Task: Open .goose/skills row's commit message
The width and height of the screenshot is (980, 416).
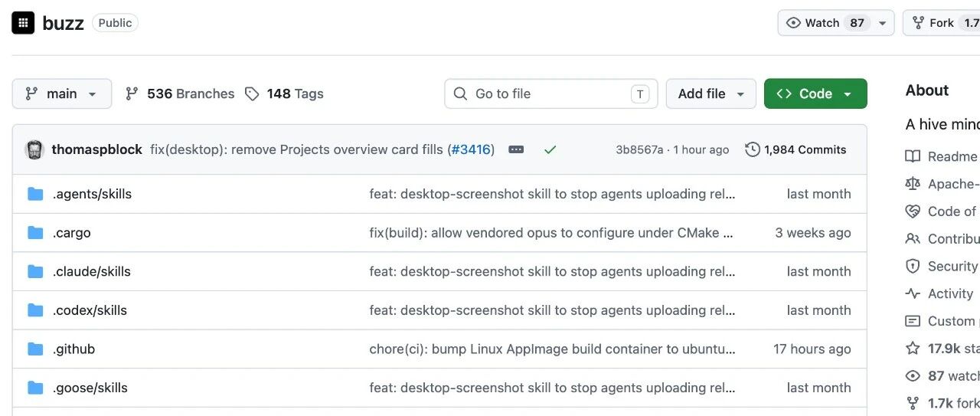Action: pos(552,388)
